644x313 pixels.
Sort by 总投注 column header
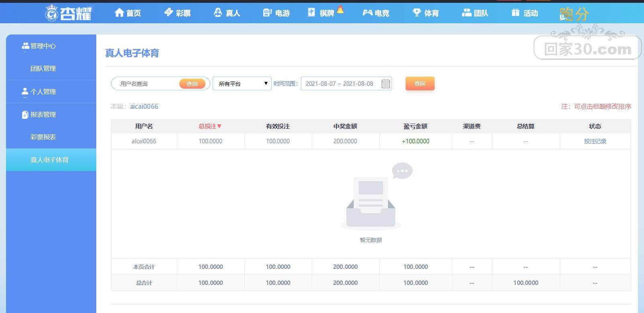210,126
